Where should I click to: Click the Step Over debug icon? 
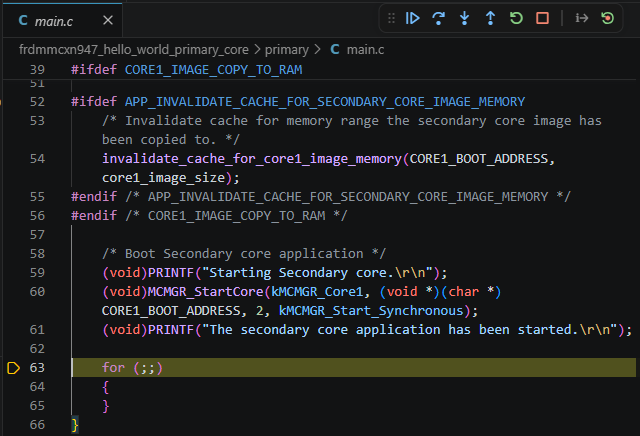[438, 18]
